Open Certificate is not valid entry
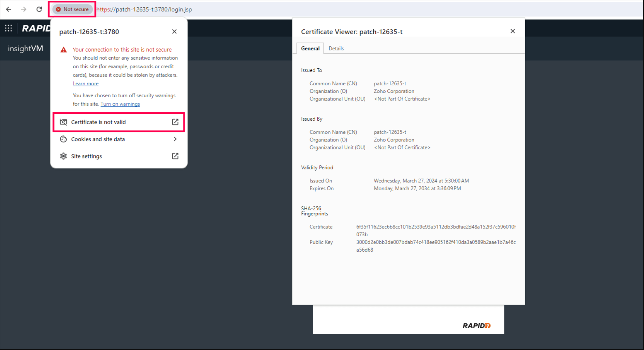Image resolution: width=644 pixels, height=350 pixels. click(119, 122)
